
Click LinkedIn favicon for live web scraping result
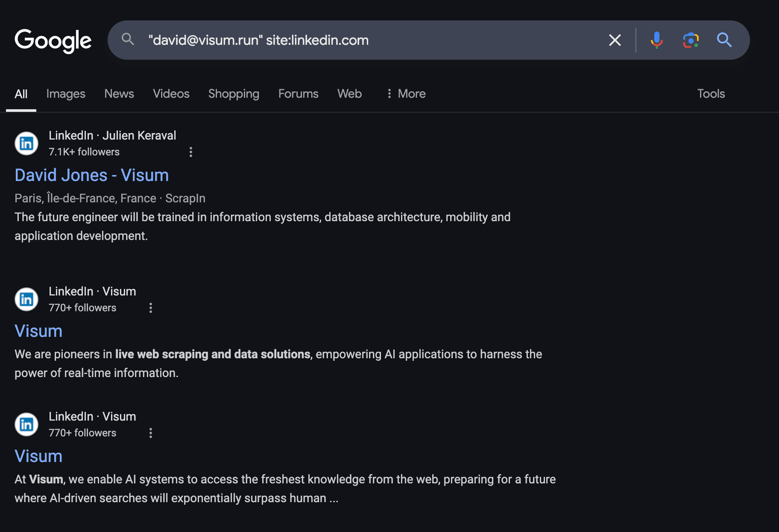pyautogui.click(x=26, y=299)
